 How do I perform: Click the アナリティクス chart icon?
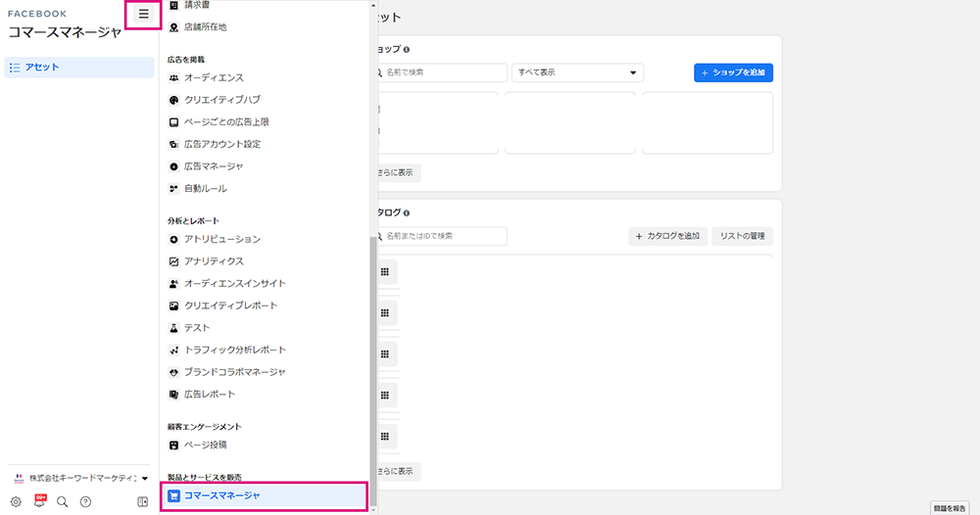point(173,261)
